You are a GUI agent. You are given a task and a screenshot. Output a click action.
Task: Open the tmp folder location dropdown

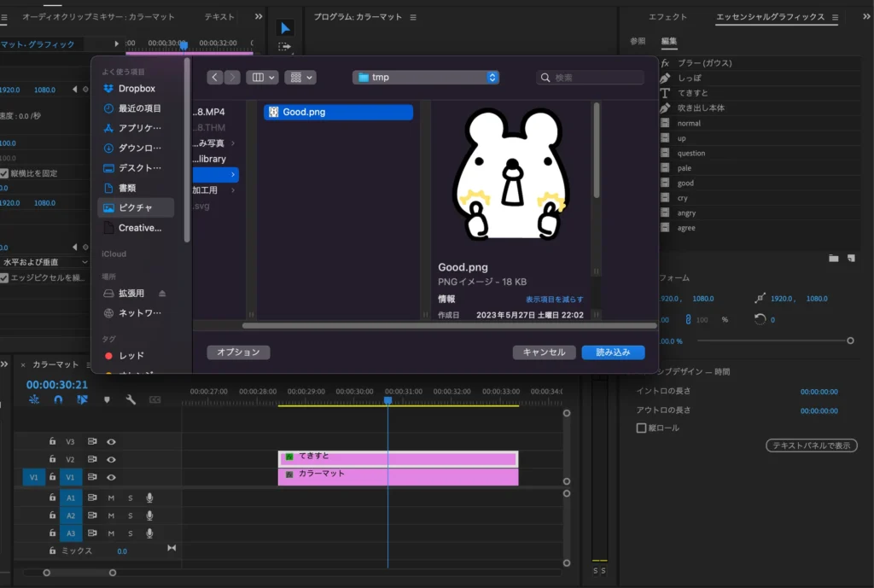pyautogui.click(x=427, y=77)
